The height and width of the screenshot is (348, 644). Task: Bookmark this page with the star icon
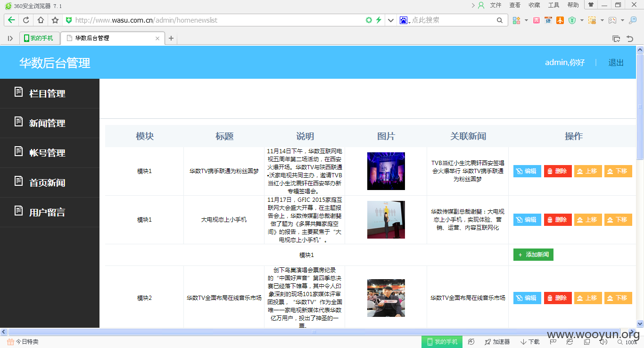[55, 20]
